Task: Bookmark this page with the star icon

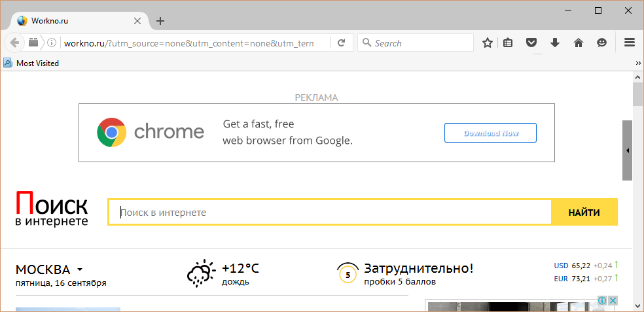Action: coord(488,43)
